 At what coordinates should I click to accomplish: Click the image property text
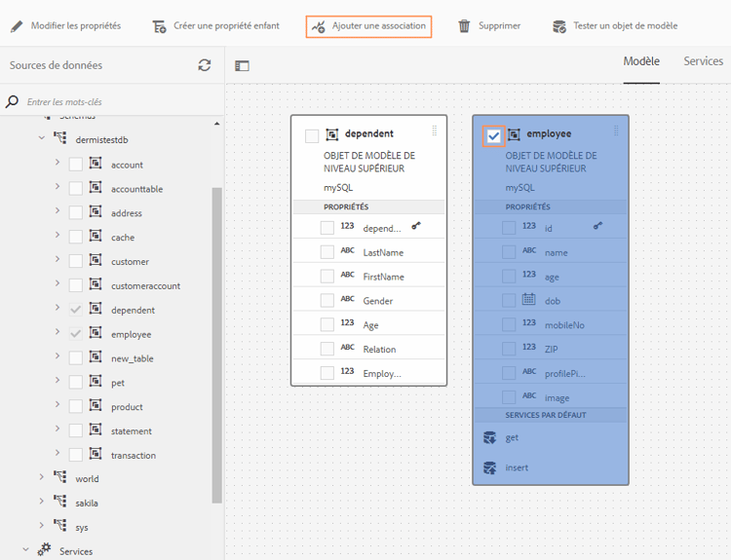tap(558, 398)
